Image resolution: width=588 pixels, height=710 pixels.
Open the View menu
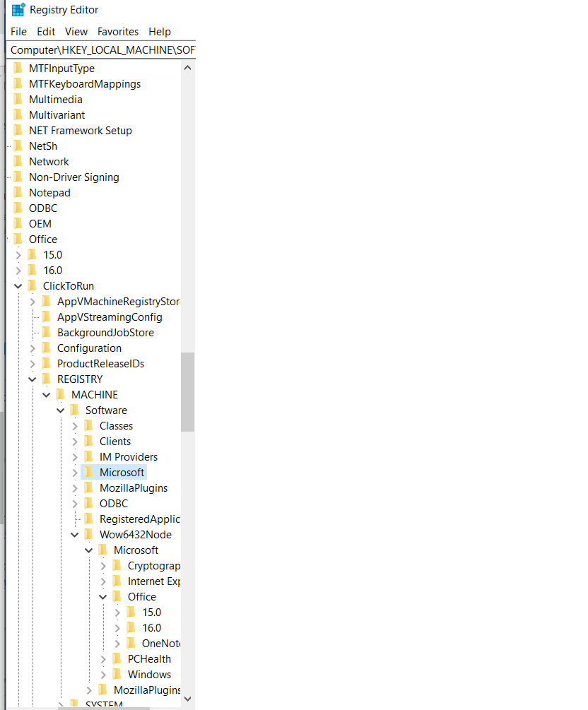(x=76, y=32)
